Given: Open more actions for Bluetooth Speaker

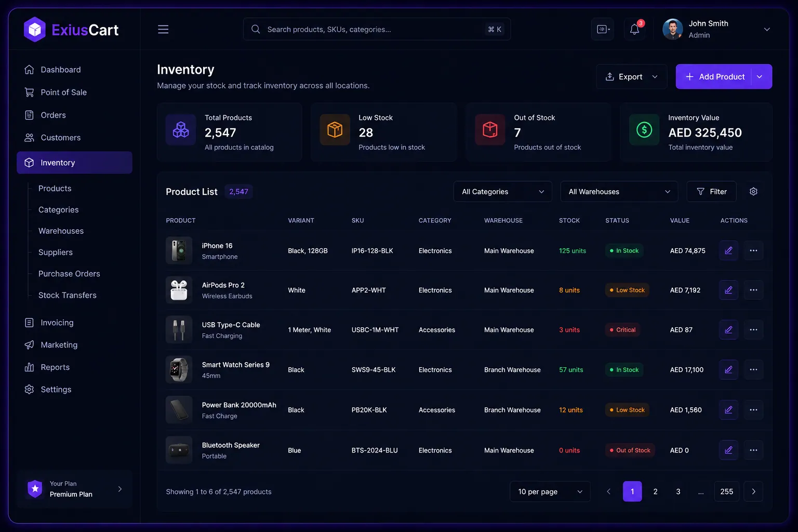Looking at the screenshot, I should click(x=753, y=450).
